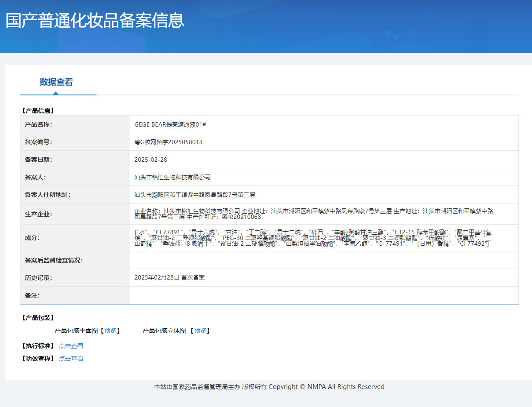Click filing number 粤G妆网备字2025058013
Screen dimensions: 532x407
(x=169, y=142)
